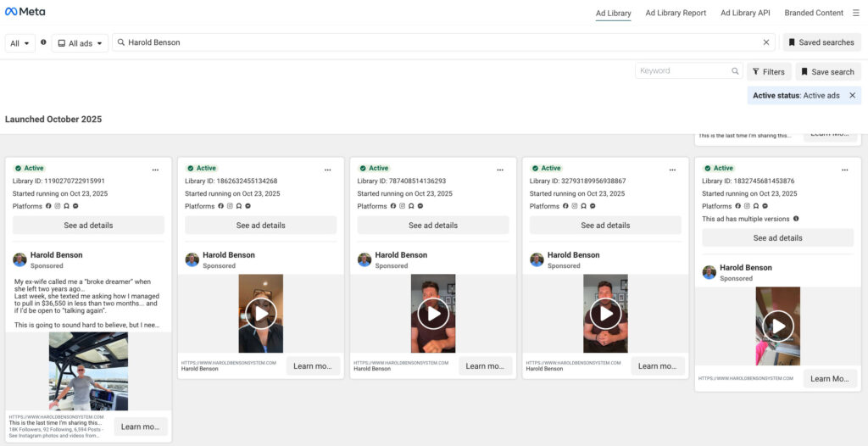Remove the Active status filter chip
The width and height of the screenshot is (868, 446).
[x=853, y=95]
